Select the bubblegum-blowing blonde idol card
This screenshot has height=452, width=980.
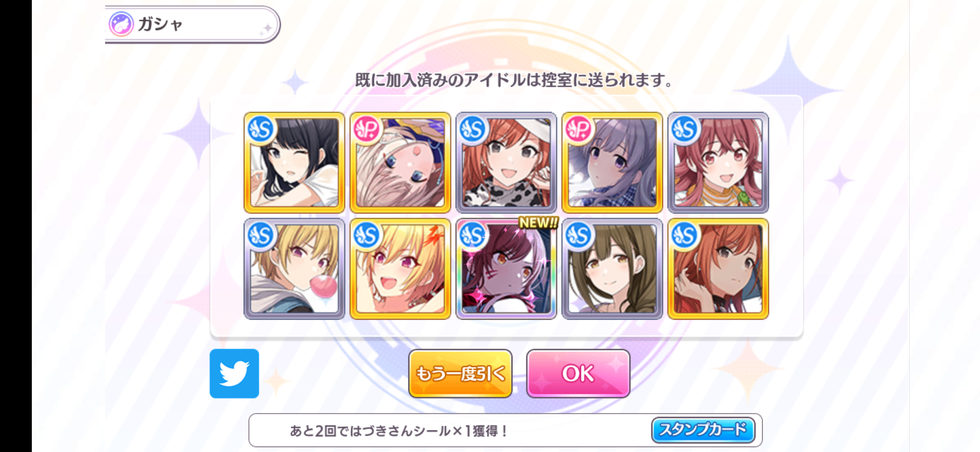point(294,269)
